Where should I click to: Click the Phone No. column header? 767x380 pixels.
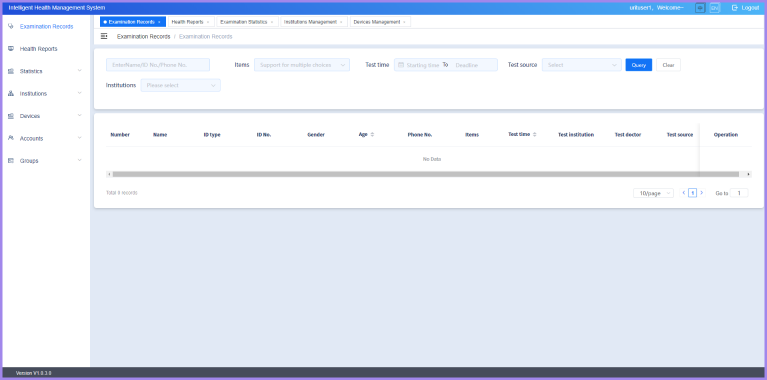(x=420, y=134)
